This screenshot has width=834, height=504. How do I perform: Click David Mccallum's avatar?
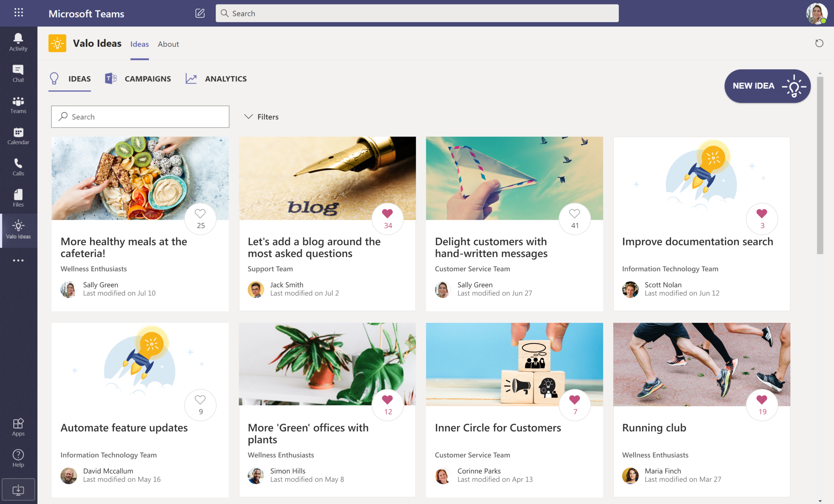(69, 476)
